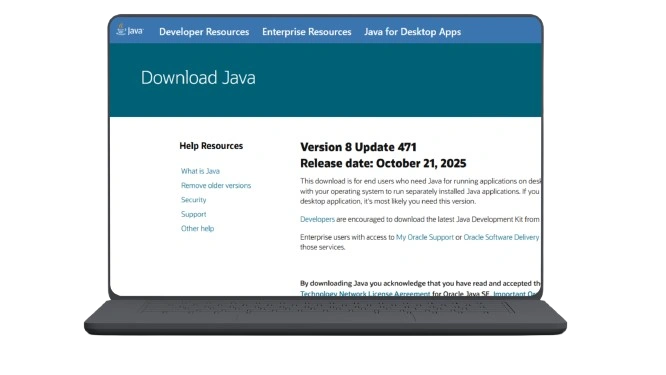Open the My Oracle Support link
The image size is (666, 375).
tap(425, 237)
